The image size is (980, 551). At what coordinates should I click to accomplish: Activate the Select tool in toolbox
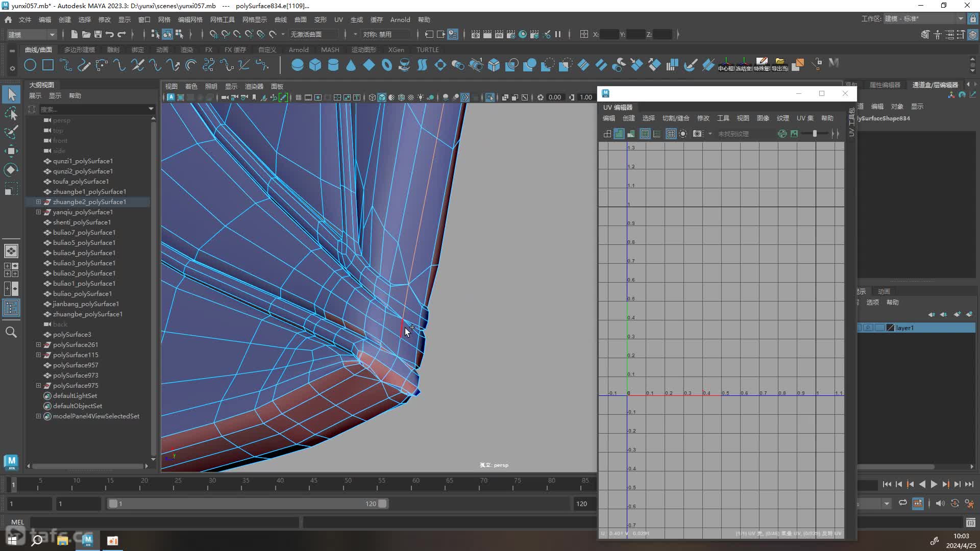[x=11, y=94]
